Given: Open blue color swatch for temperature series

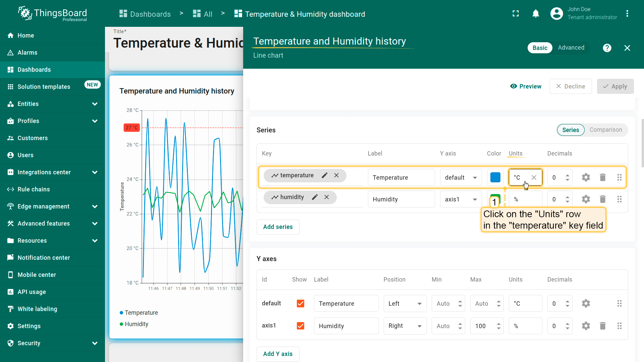Looking at the screenshot, I should [x=495, y=177].
